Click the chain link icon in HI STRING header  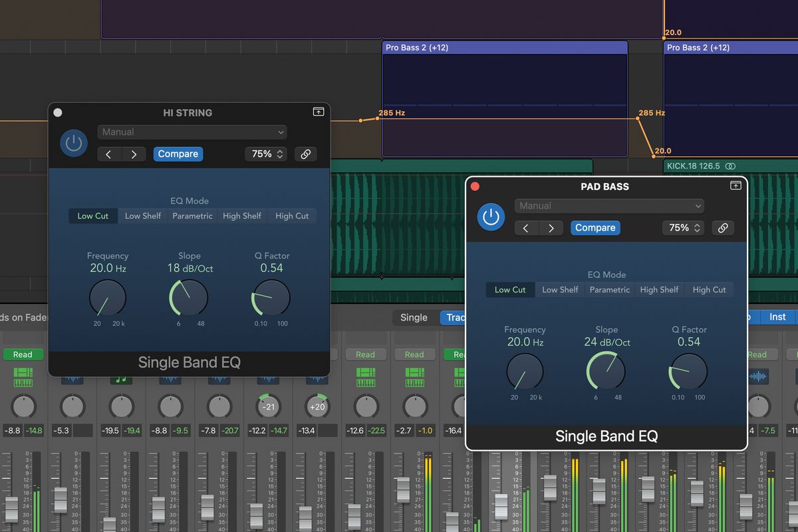click(305, 154)
